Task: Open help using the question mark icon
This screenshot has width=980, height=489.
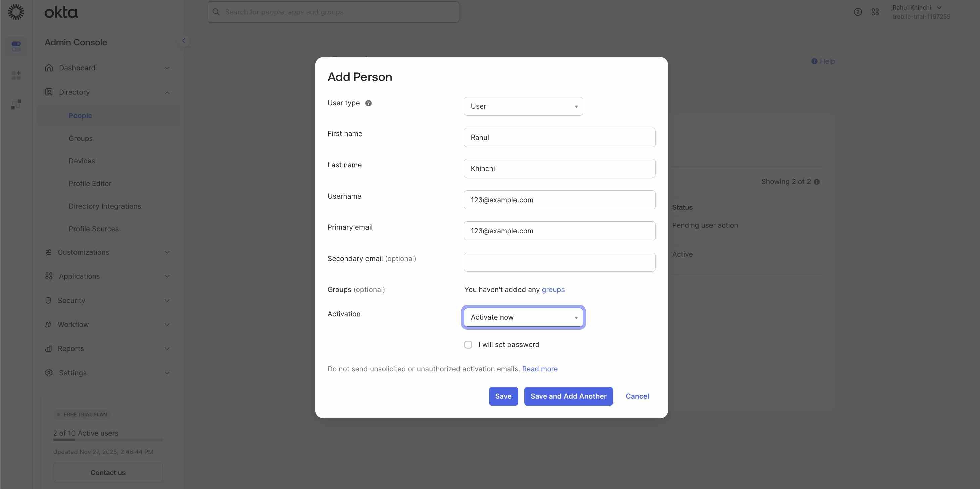Action: click(x=858, y=12)
